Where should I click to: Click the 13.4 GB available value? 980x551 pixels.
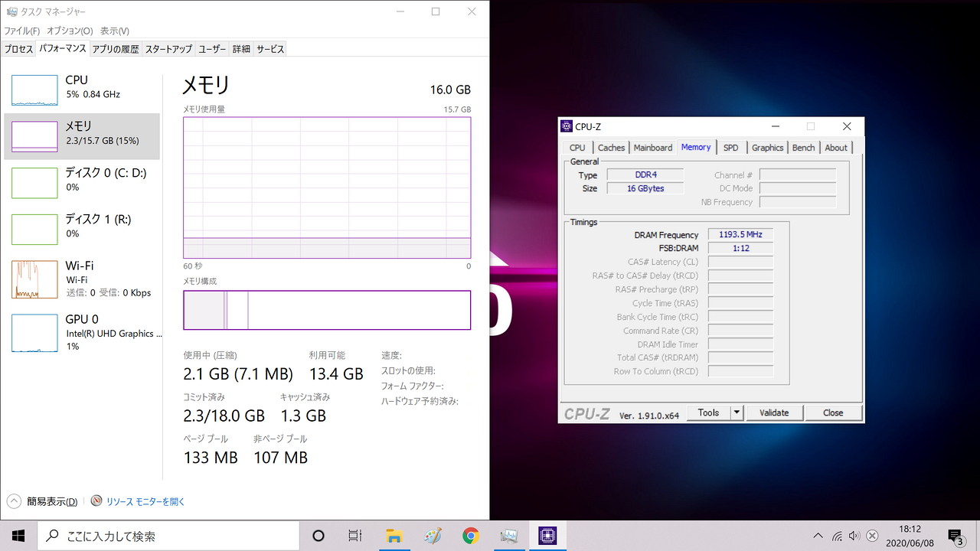click(x=336, y=373)
